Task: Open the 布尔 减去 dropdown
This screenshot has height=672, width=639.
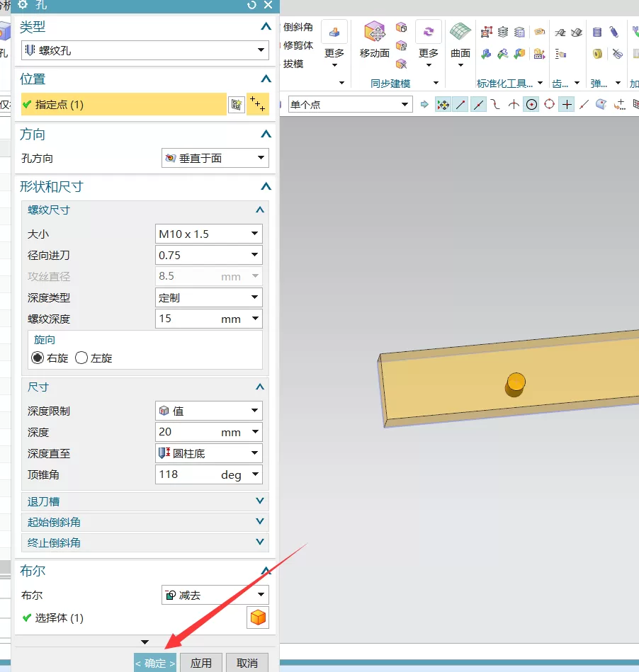Action: point(215,595)
